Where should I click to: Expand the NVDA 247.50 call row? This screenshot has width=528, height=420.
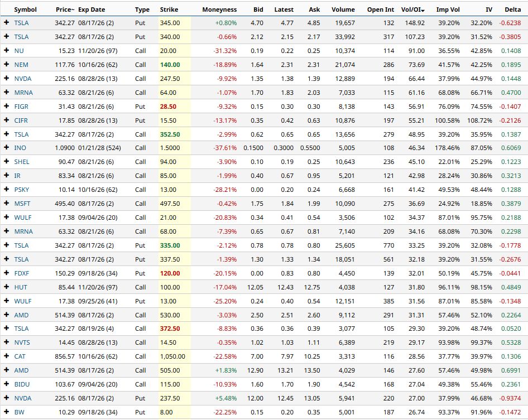[6, 79]
